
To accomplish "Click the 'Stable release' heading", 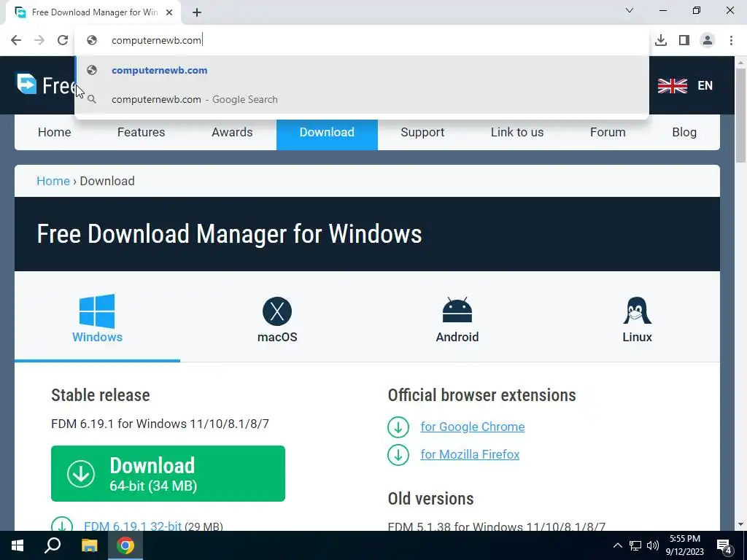I will coord(101,395).
